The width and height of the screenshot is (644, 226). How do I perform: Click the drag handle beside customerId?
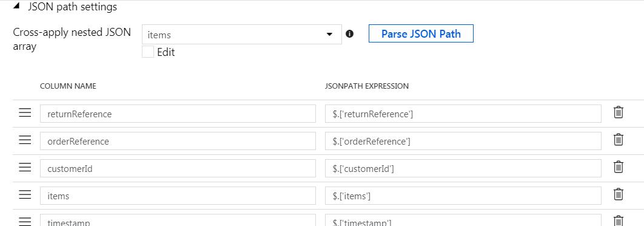25,167
